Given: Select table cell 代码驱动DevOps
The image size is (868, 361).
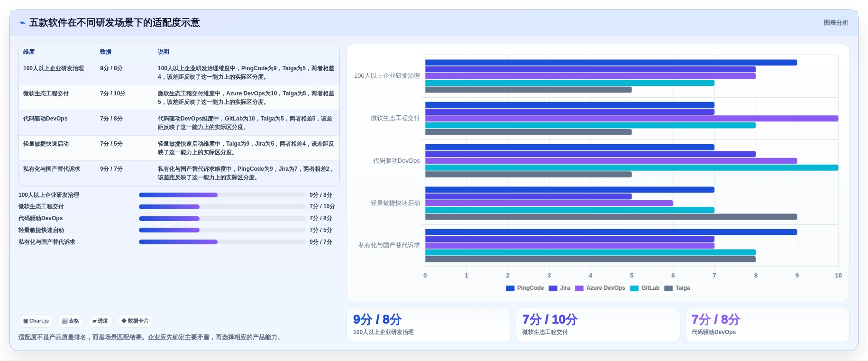Looking at the screenshot, I should [45, 119].
